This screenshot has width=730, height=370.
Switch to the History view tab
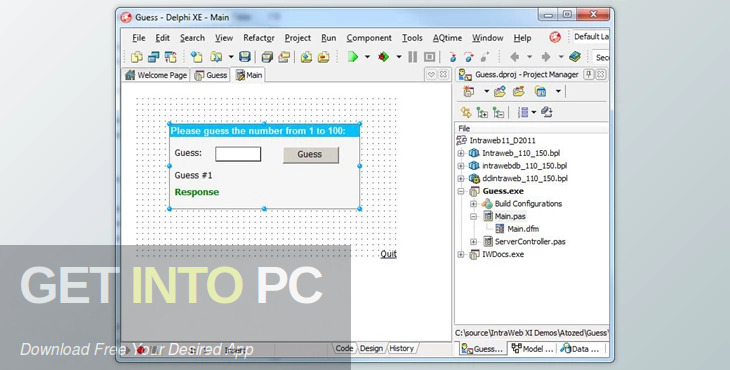[402, 348]
